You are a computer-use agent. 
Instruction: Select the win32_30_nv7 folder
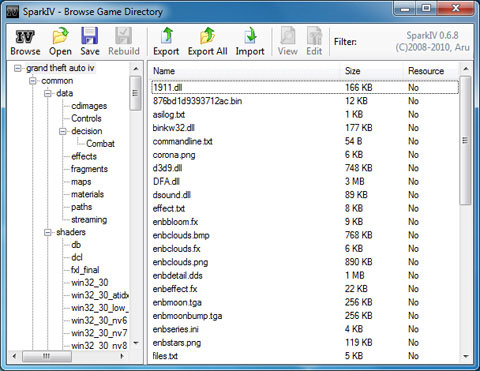tap(99, 333)
